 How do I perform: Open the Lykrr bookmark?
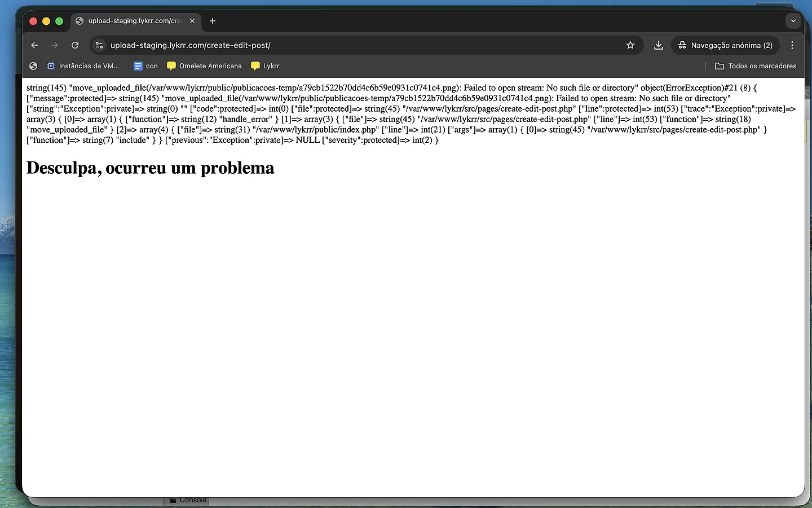[265, 66]
